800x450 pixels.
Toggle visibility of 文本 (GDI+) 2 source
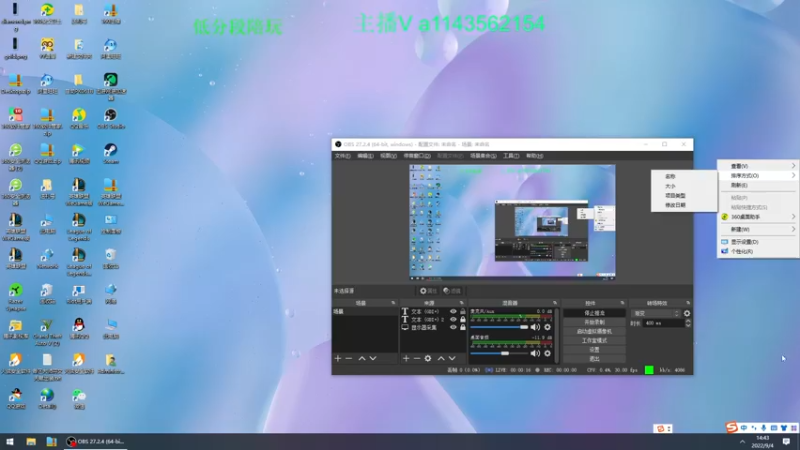point(453,319)
